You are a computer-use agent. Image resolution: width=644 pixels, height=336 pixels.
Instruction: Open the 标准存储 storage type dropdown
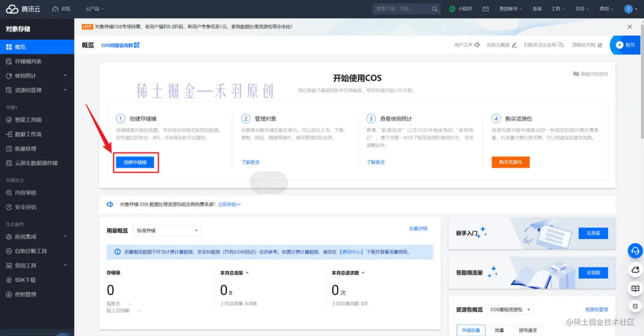167,231
